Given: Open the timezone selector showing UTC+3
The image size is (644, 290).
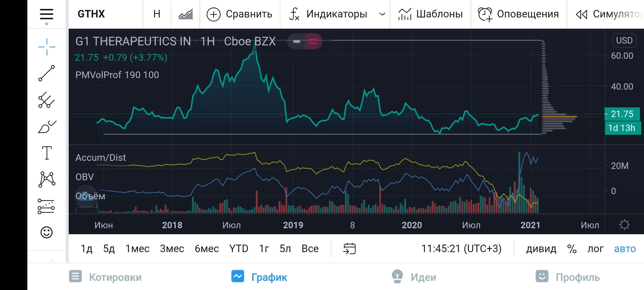Looking at the screenshot, I should tap(461, 249).
